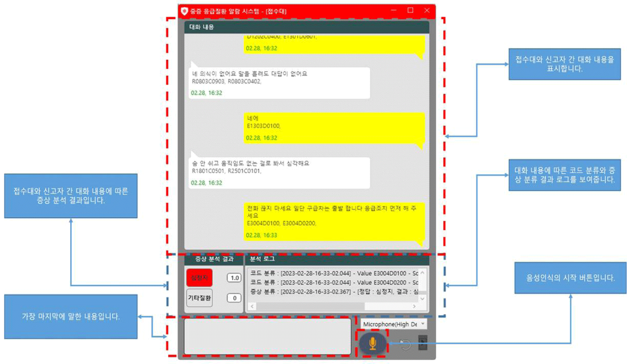Minimize the 중증 응급질환 알람 시스템 window

coord(394,10)
